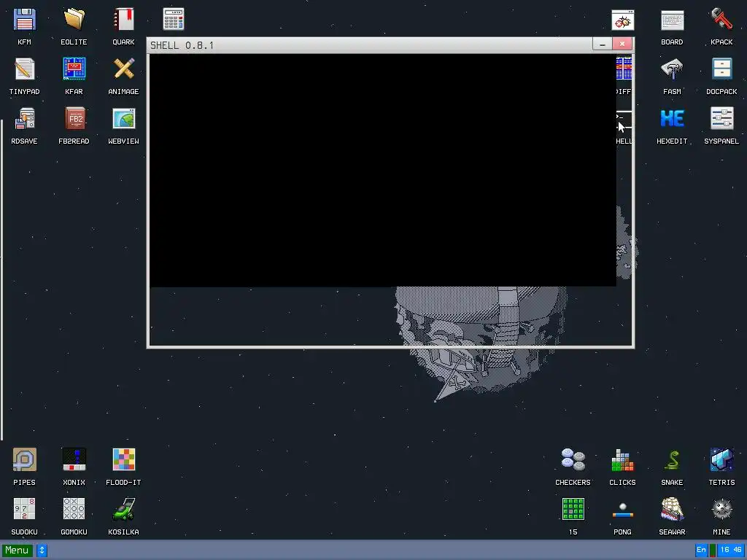Screen dimensions: 747x560
Task: Click the green CPU indicator in tray
Action: (713, 550)
